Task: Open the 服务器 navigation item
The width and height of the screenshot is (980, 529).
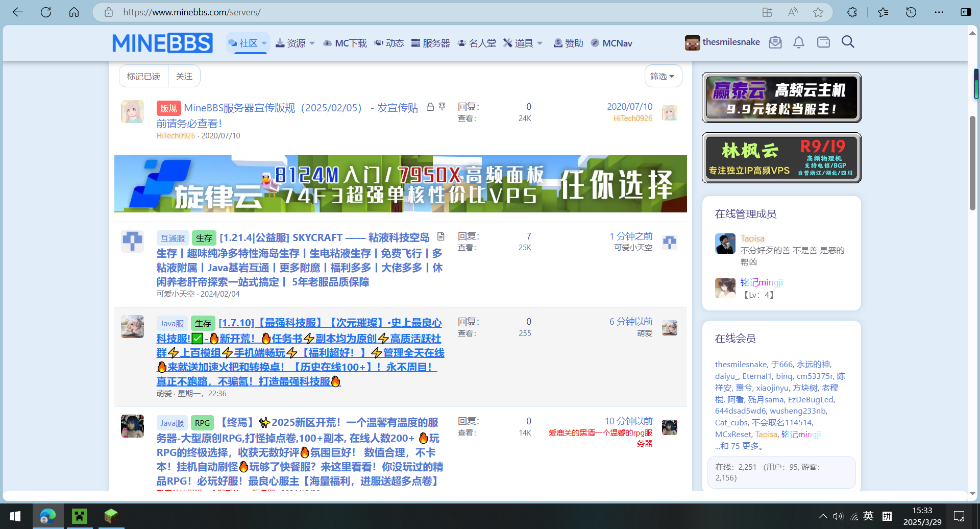Action: click(431, 43)
